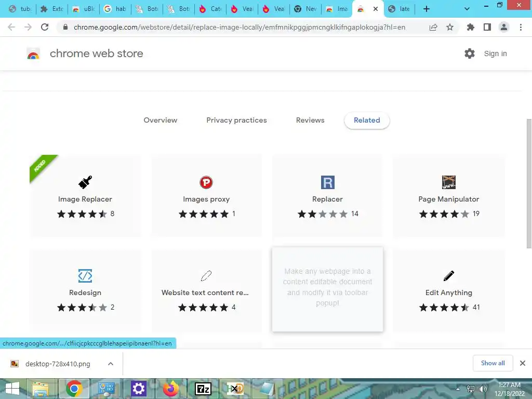The image size is (532, 399).
Task: Click the browser forward arrow
Action: (x=28, y=27)
